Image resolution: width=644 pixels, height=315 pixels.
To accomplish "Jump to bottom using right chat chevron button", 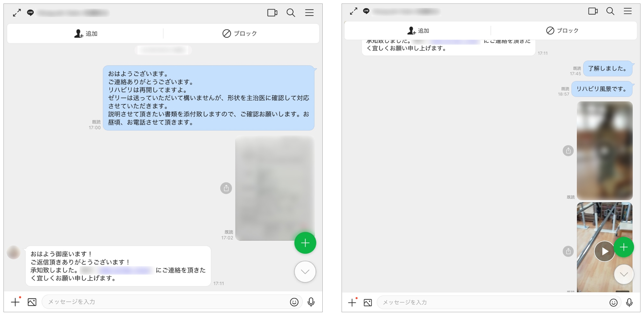I will pyautogui.click(x=624, y=274).
